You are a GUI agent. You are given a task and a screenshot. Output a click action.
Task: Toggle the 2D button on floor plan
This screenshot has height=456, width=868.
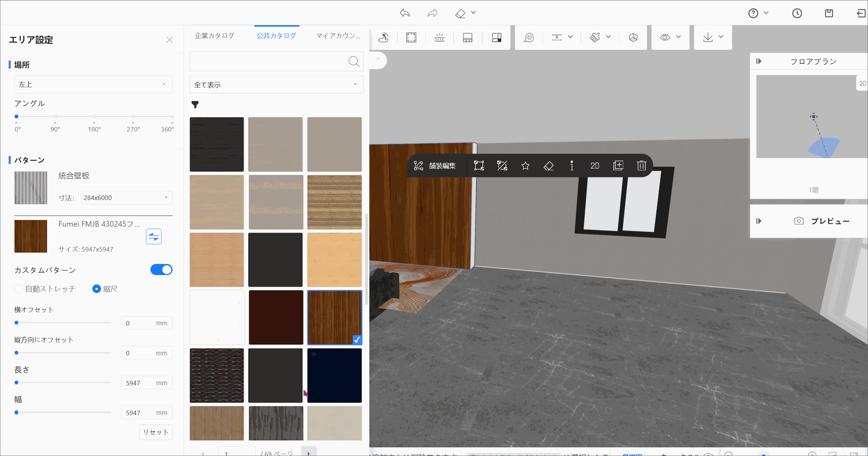click(862, 84)
